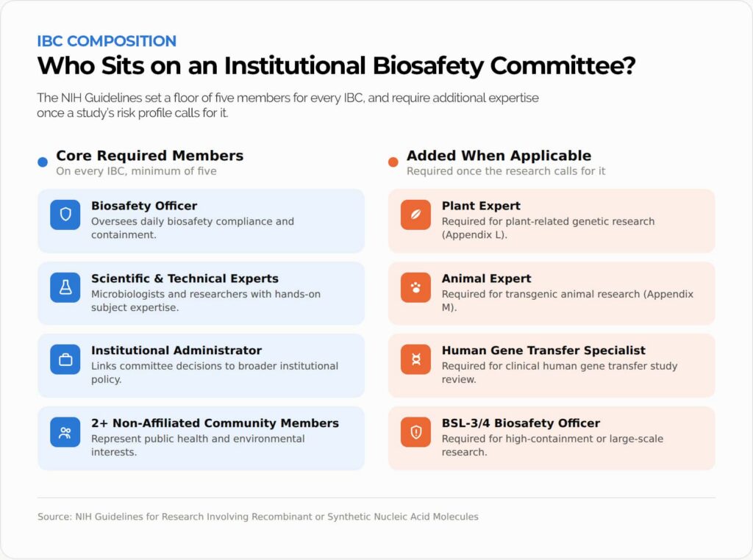Click the people icon for Community Members
The height and width of the screenshot is (560, 753).
coord(65,432)
